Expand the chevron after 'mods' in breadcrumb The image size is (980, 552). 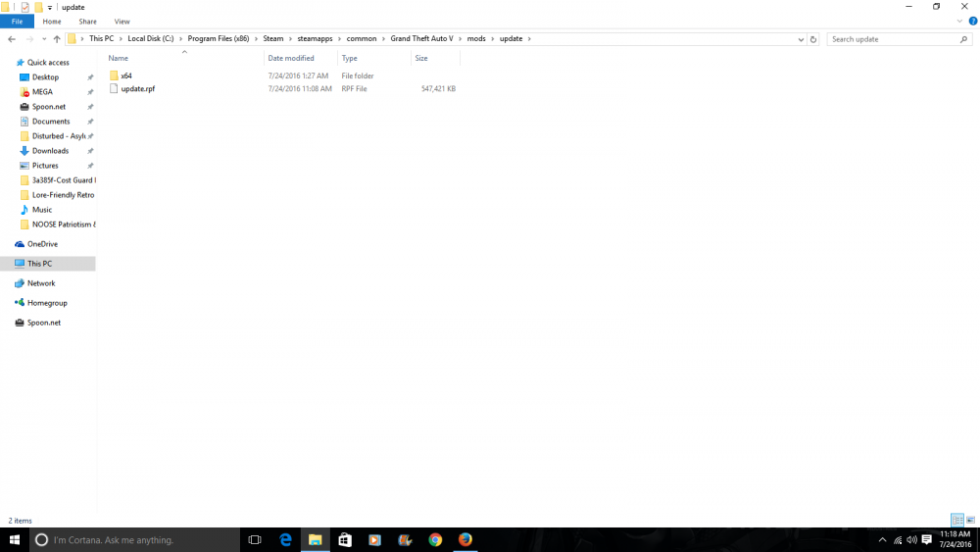(493, 39)
